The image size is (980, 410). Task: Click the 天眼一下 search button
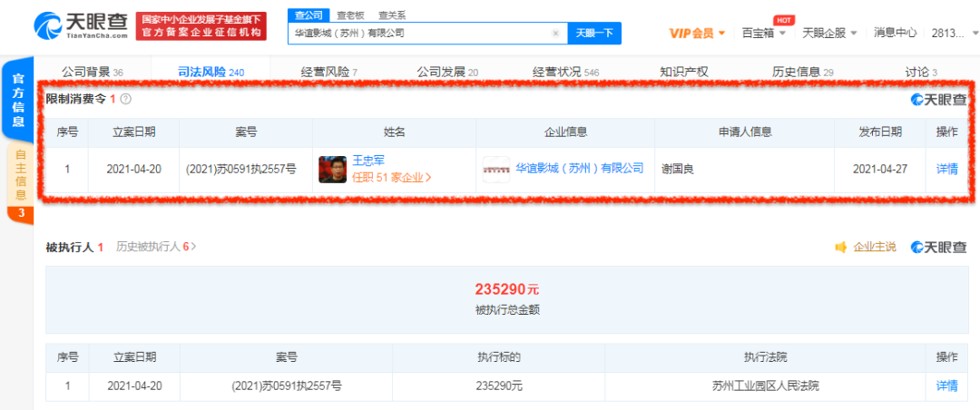click(x=594, y=34)
